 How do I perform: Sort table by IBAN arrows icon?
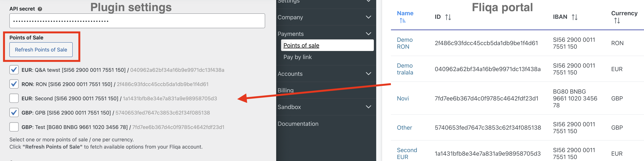coord(574,17)
